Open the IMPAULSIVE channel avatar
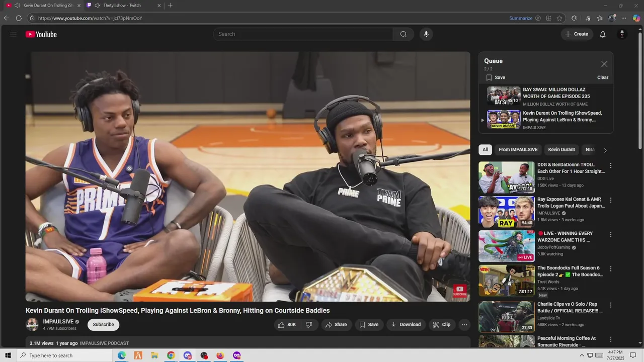644x362 pixels. coord(32,325)
